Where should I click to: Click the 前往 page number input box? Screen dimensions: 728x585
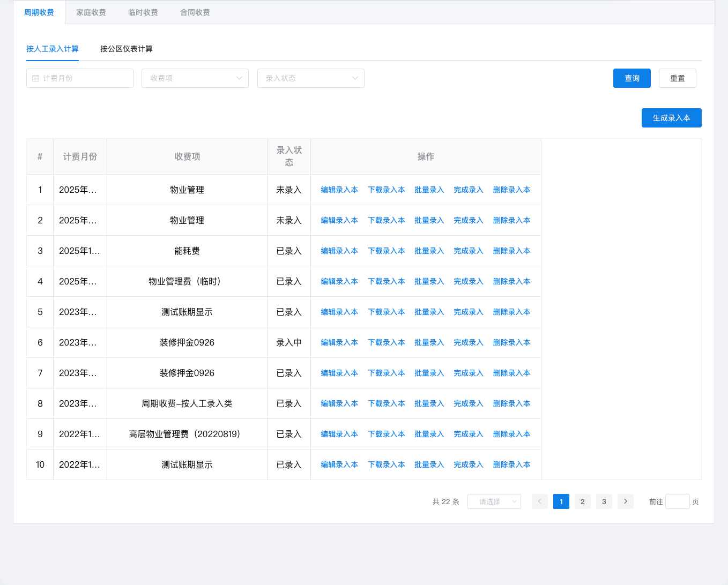(677, 501)
